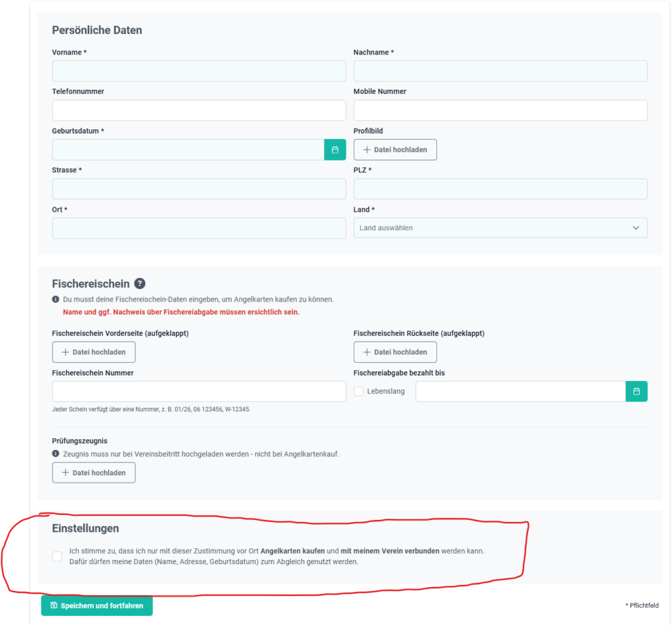Image resolution: width=672 pixels, height=625 pixels.
Task: Expand the Land dropdown chevron arrow
Action: [x=636, y=228]
